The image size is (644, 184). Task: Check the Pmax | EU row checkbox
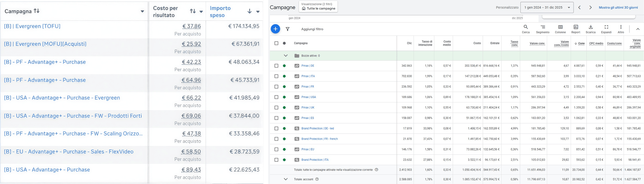tap(276, 149)
